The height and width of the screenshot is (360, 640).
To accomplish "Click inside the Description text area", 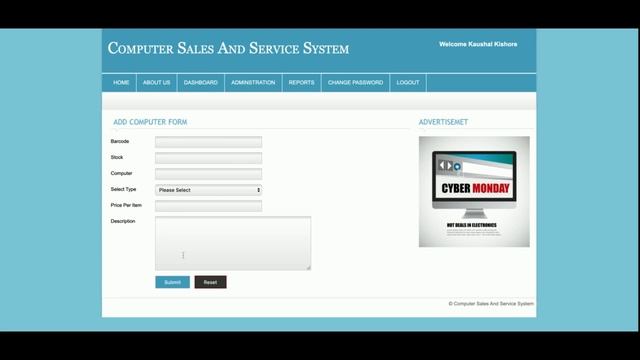I will click(233, 243).
